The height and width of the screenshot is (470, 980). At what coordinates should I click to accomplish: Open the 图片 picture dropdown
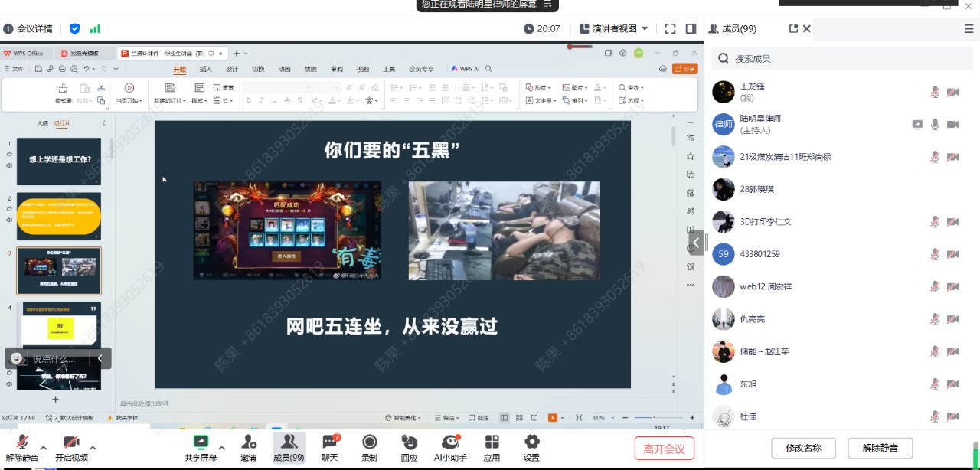tap(576, 88)
